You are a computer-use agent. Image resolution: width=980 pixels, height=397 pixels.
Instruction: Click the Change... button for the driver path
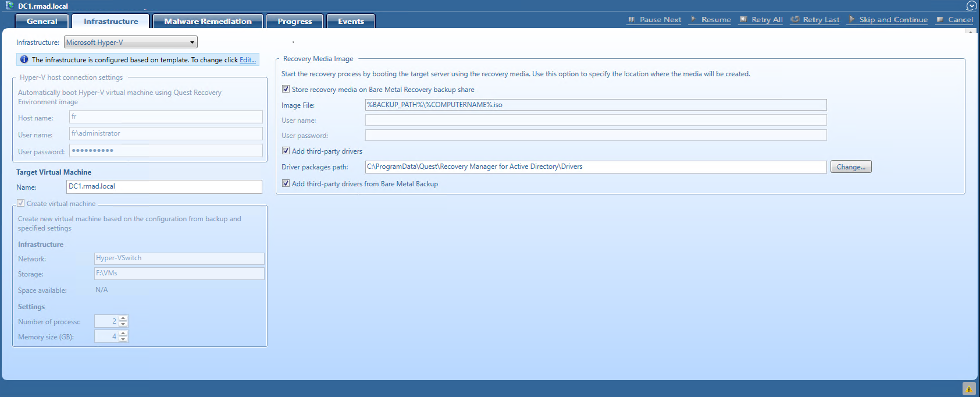(x=851, y=166)
